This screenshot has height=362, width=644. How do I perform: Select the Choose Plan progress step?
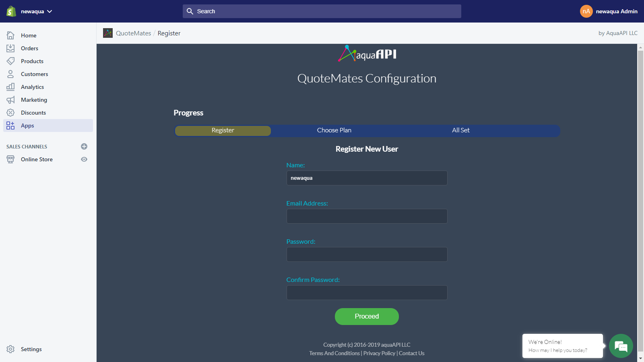(334, 130)
